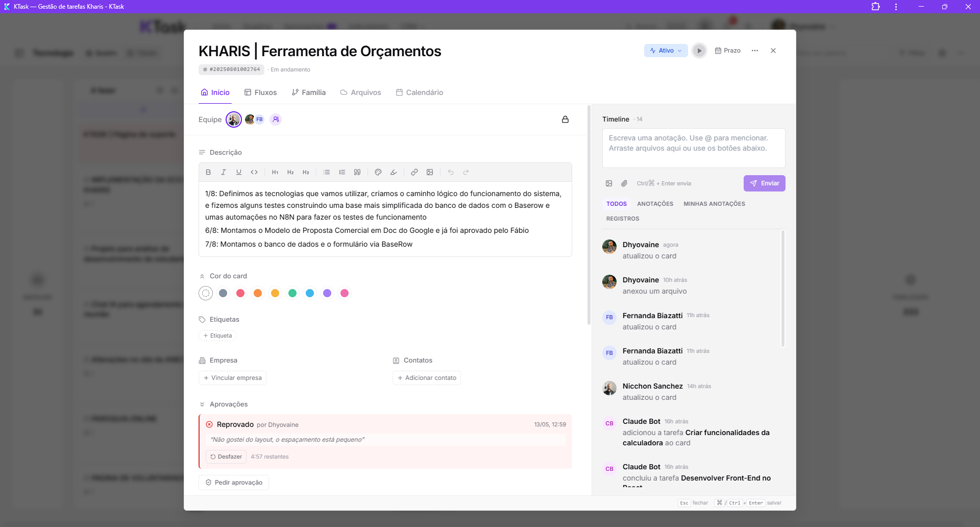Apply Heading 2 style

(x=290, y=173)
